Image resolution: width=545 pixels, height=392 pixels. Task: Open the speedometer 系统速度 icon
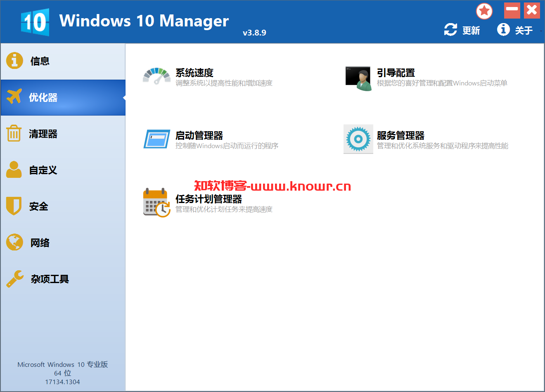(156, 77)
